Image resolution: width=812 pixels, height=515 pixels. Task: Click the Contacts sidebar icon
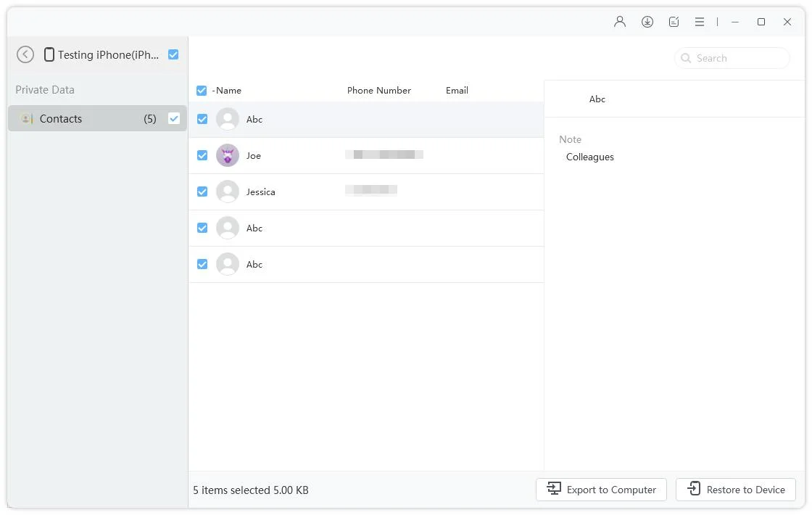tap(27, 119)
